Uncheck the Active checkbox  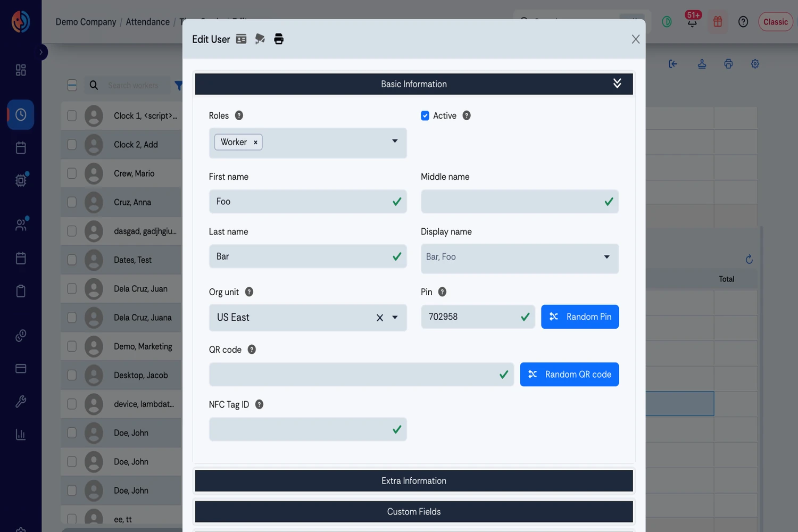(x=425, y=116)
